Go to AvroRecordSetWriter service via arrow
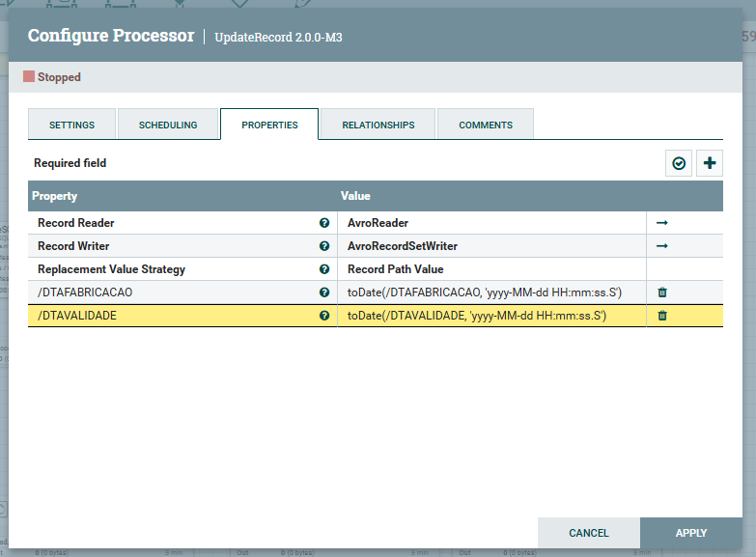The width and height of the screenshot is (756, 557). tap(662, 246)
